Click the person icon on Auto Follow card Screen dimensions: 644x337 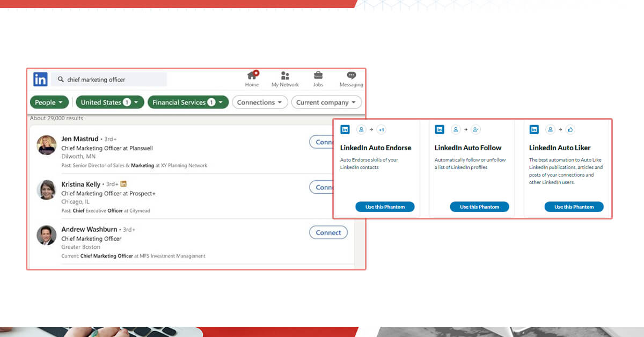(456, 129)
